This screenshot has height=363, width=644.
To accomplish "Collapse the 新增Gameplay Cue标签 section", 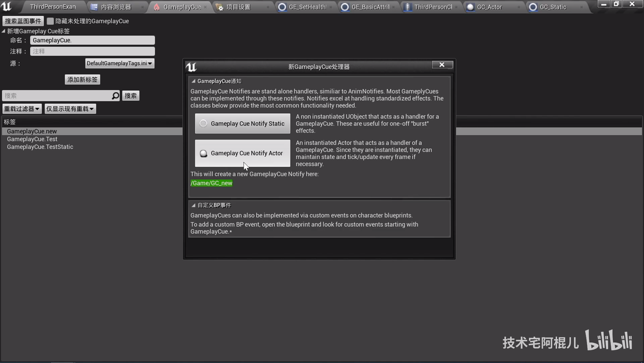I will pyautogui.click(x=4, y=31).
